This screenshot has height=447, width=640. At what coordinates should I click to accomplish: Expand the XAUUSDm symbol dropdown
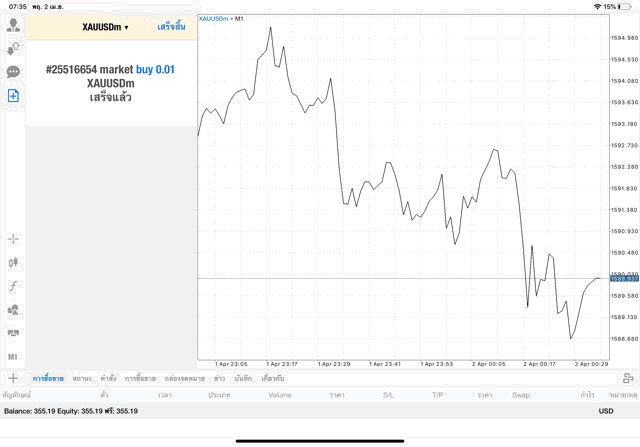click(x=105, y=27)
